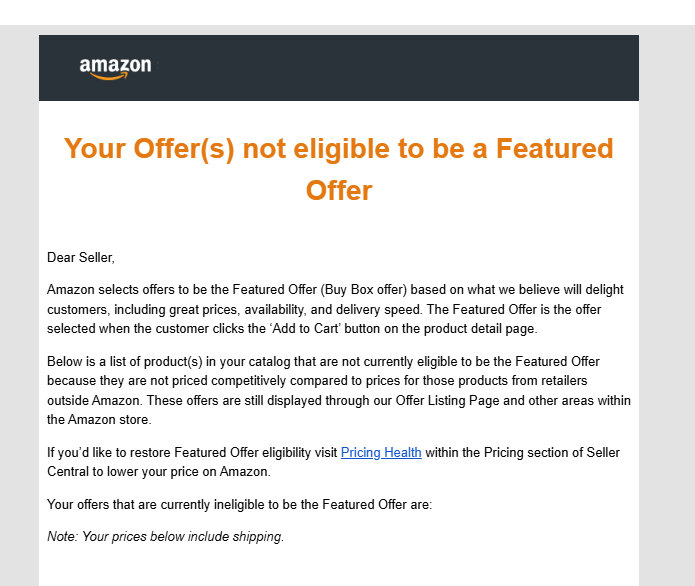The width and height of the screenshot is (695, 586).
Task: Open the Pricing Health link
Action: pos(381,453)
